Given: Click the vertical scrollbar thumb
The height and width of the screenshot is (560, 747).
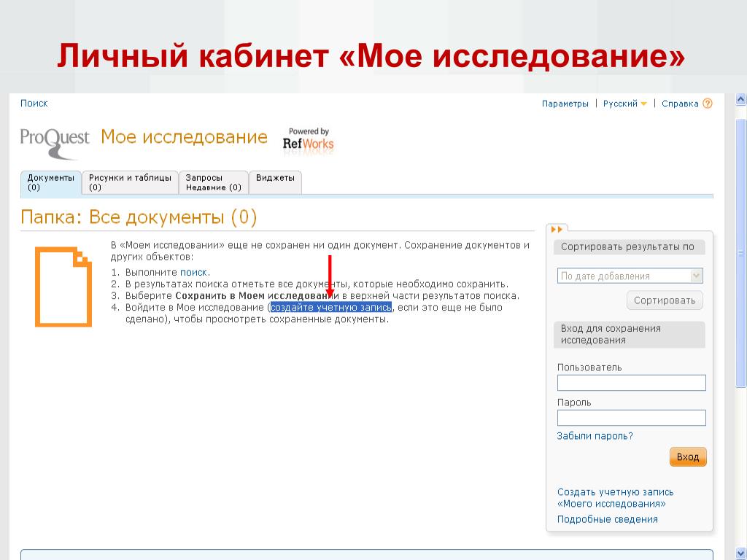Looking at the screenshot, I should (x=740, y=252).
